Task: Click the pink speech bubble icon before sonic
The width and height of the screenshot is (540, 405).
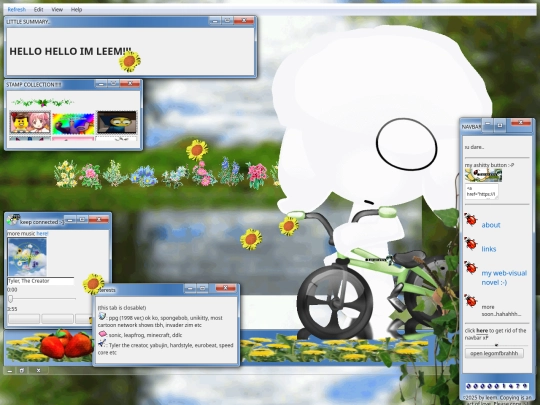Action: coord(103,334)
